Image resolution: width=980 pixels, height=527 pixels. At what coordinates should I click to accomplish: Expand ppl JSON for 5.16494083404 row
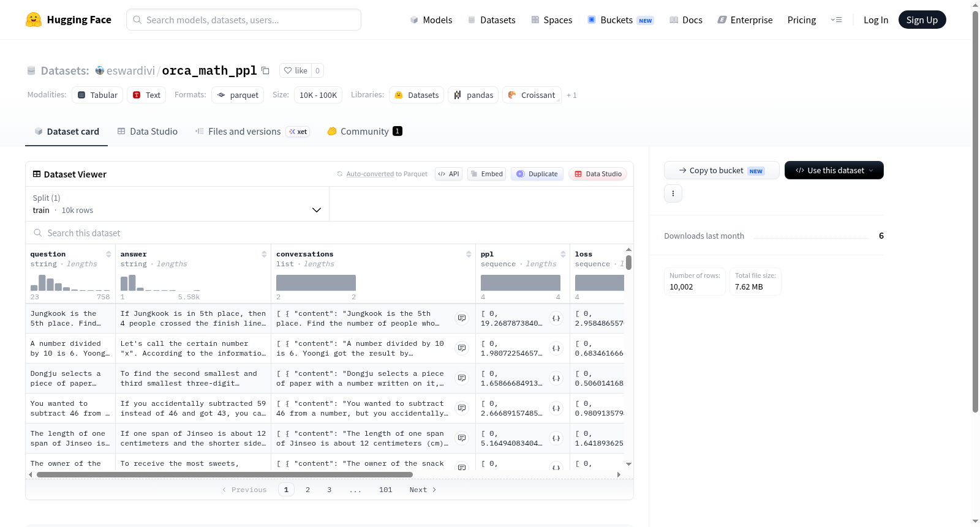click(x=556, y=438)
